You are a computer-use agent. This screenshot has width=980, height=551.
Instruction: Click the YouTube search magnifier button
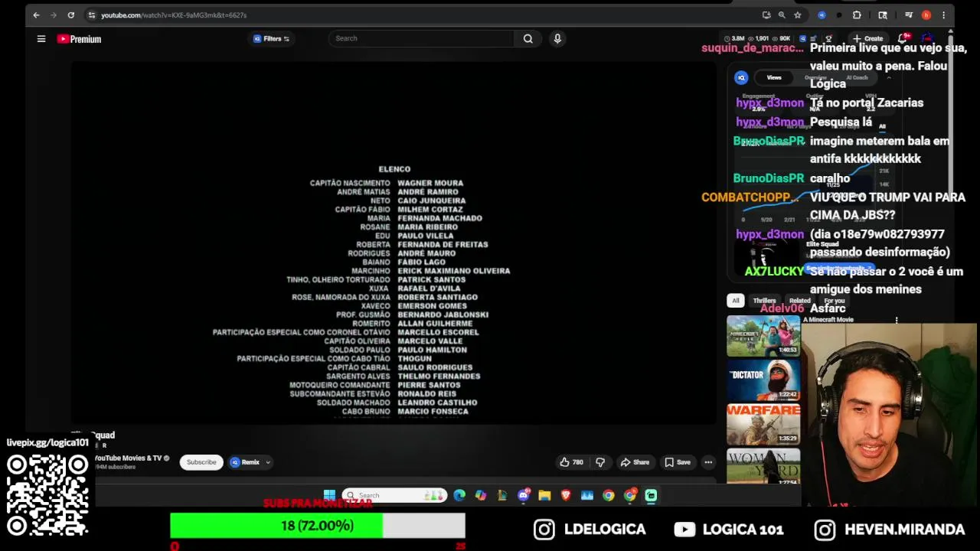click(x=528, y=38)
